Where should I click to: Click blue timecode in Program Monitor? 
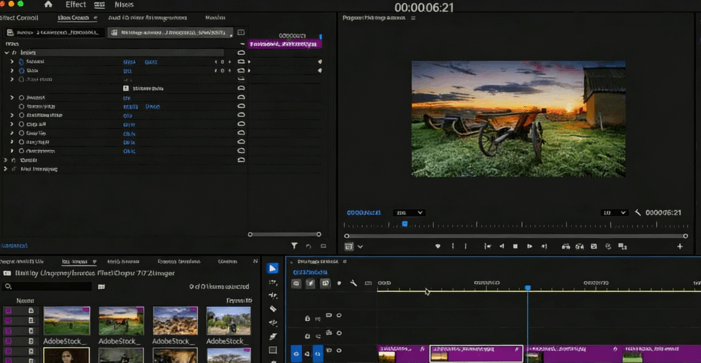363,213
